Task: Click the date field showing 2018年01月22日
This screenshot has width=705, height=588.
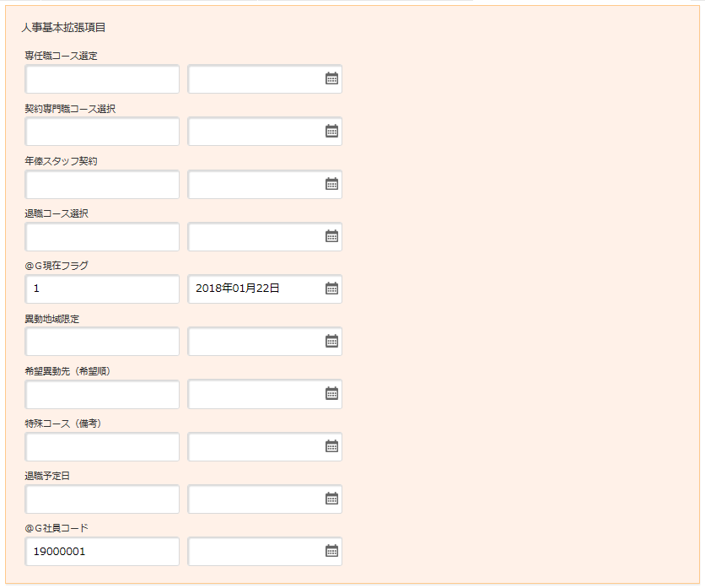Action: point(253,289)
